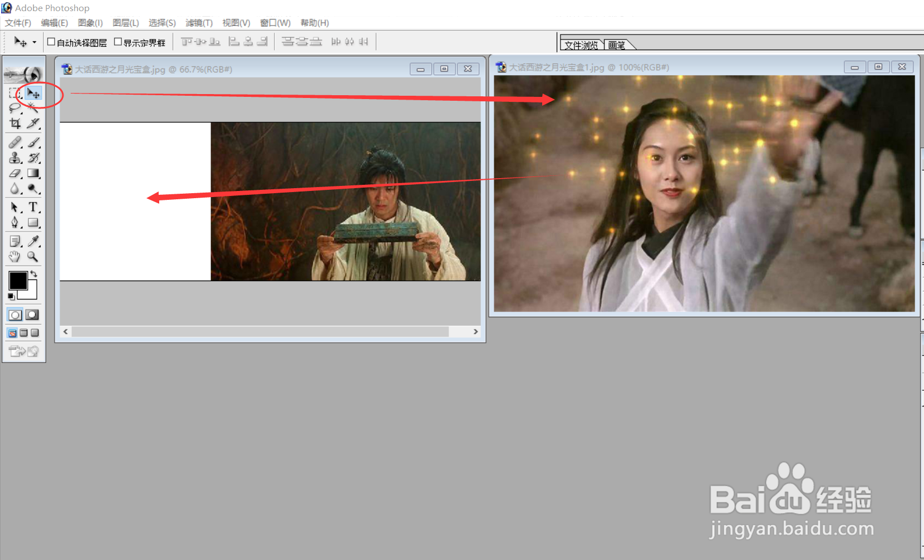Open the 文件(F) menu

click(18, 23)
